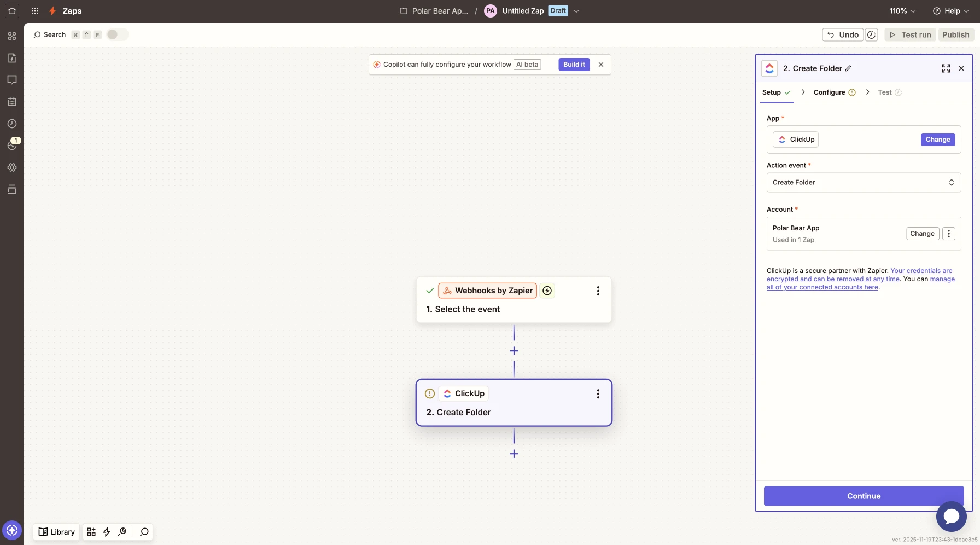Dismiss the Copilot banner
The image size is (980, 545).
tap(600, 65)
